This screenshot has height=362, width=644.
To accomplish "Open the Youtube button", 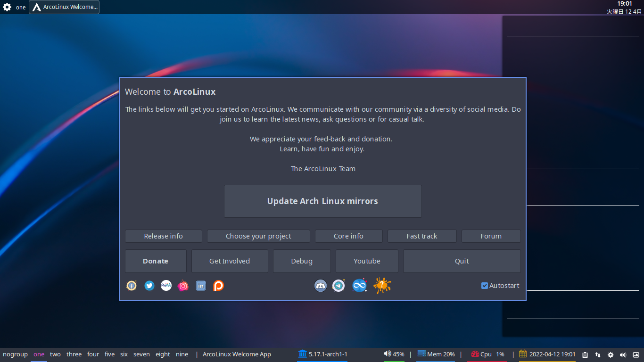I will pos(367,261).
